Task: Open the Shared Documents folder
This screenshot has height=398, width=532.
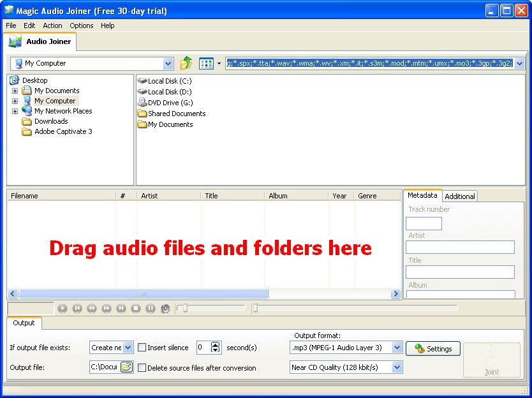Action: (x=172, y=114)
